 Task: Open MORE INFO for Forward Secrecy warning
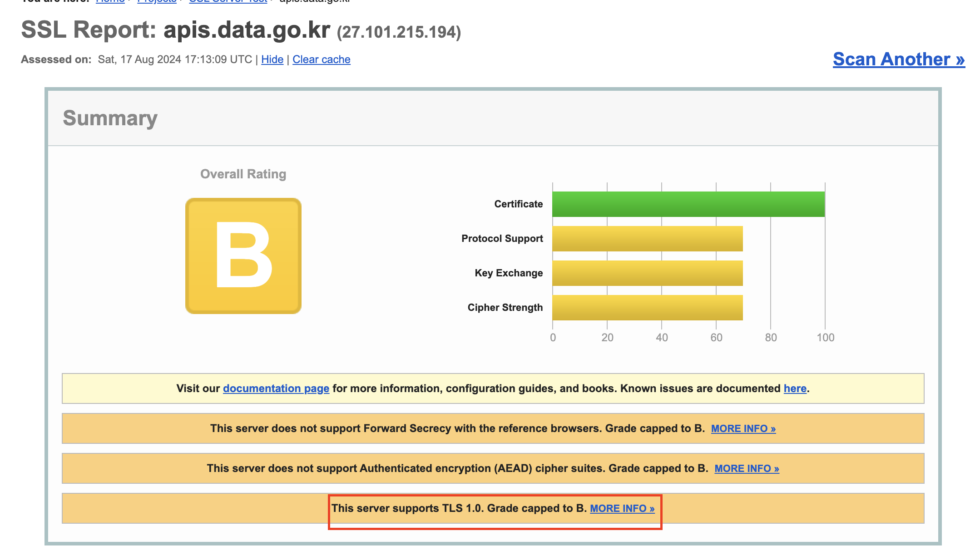click(743, 428)
